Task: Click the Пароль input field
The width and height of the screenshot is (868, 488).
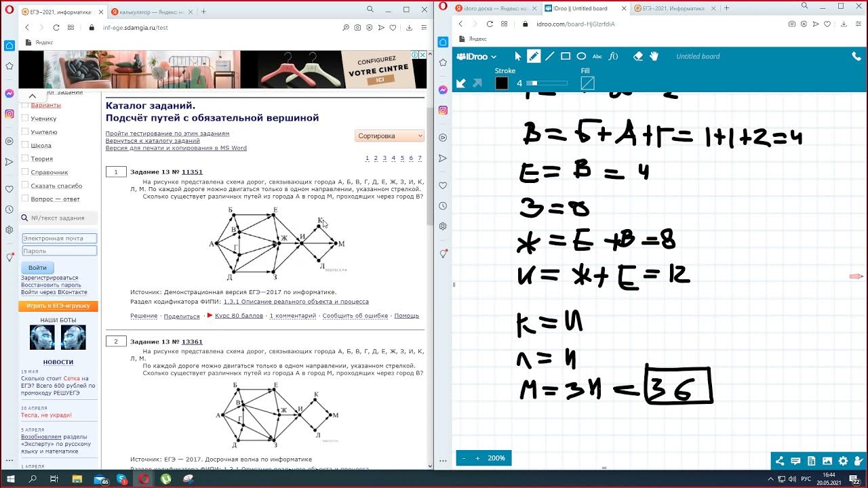Action: click(x=59, y=251)
